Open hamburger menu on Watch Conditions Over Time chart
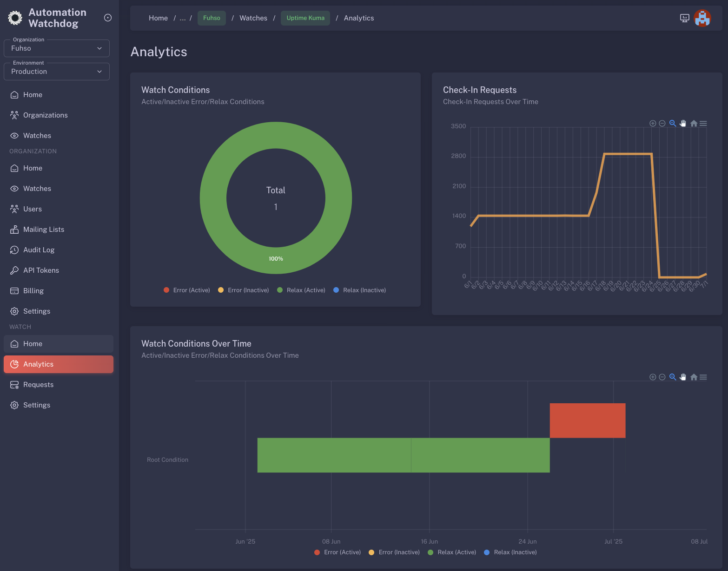 703,377
